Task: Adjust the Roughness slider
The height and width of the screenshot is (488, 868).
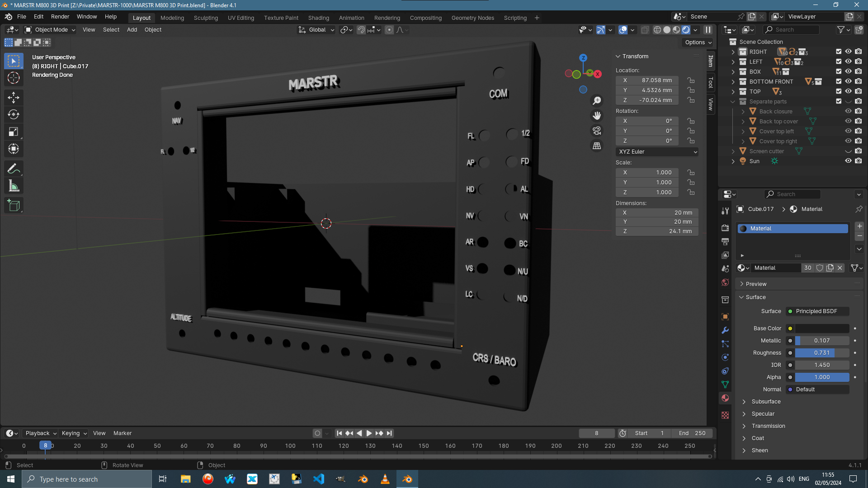Action: [x=822, y=353]
